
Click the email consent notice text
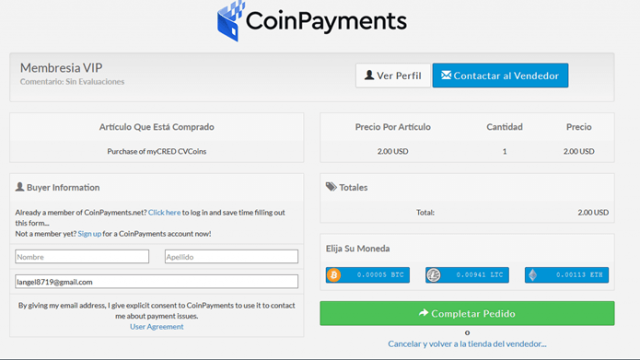157,311
